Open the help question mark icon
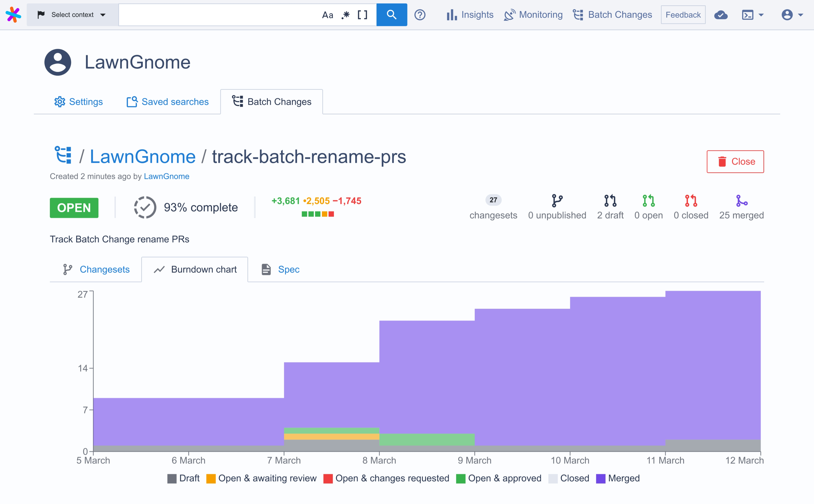This screenshot has width=814, height=504. (420, 15)
